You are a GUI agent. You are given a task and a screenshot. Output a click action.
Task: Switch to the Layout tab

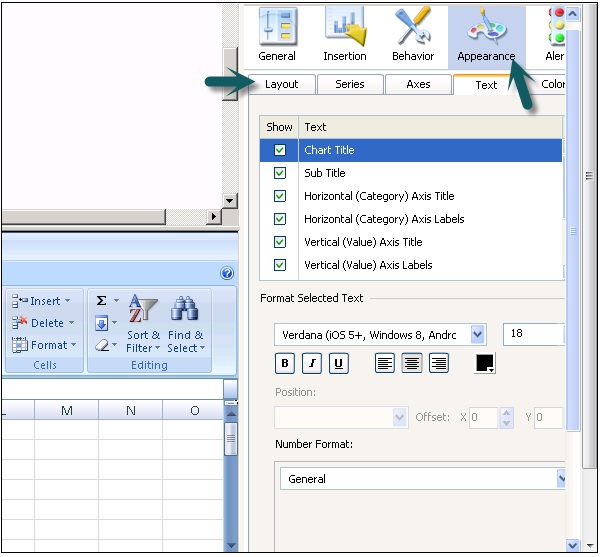(x=281, y=85)
